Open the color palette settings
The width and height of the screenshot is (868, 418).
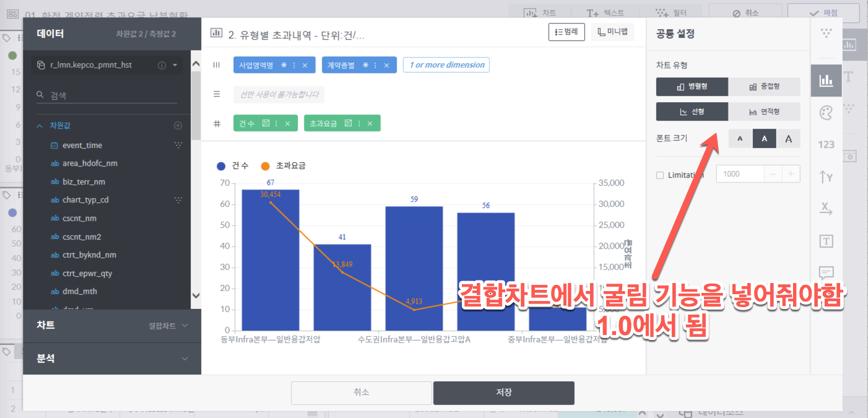click(x=826, y=113)
